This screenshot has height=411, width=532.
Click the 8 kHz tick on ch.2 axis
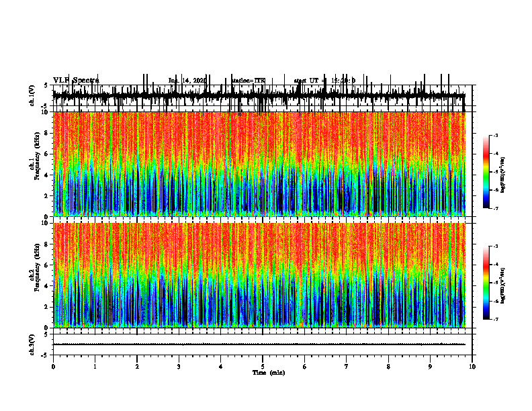tap(46, 244)
